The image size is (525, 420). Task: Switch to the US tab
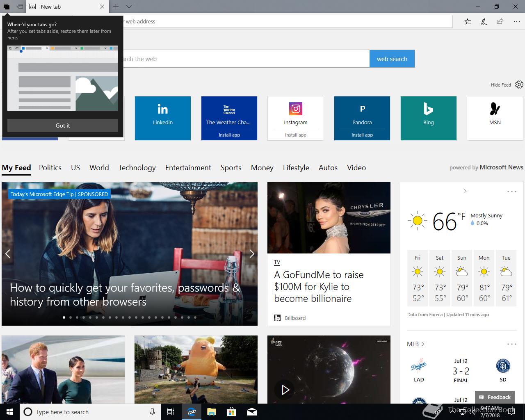point(75,168)
